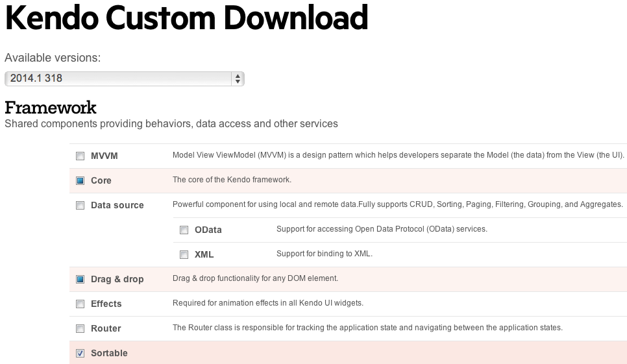Enable the MVVM checkbox
Screen dimensions: 627x364
click(80, 156)
